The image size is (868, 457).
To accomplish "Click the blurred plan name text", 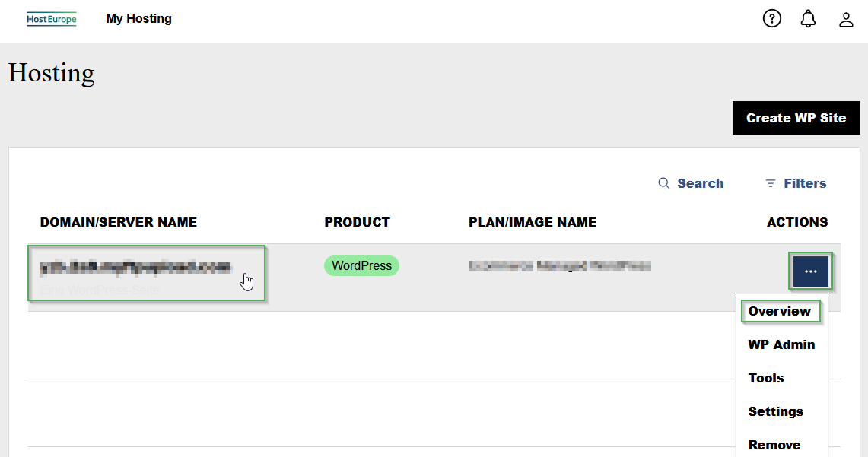I will click(560, 266).
